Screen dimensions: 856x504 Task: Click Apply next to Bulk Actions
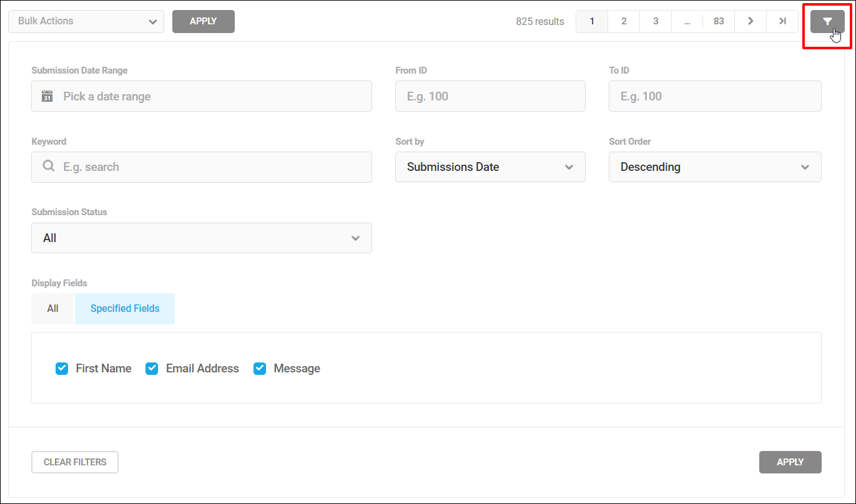[204, 21]
